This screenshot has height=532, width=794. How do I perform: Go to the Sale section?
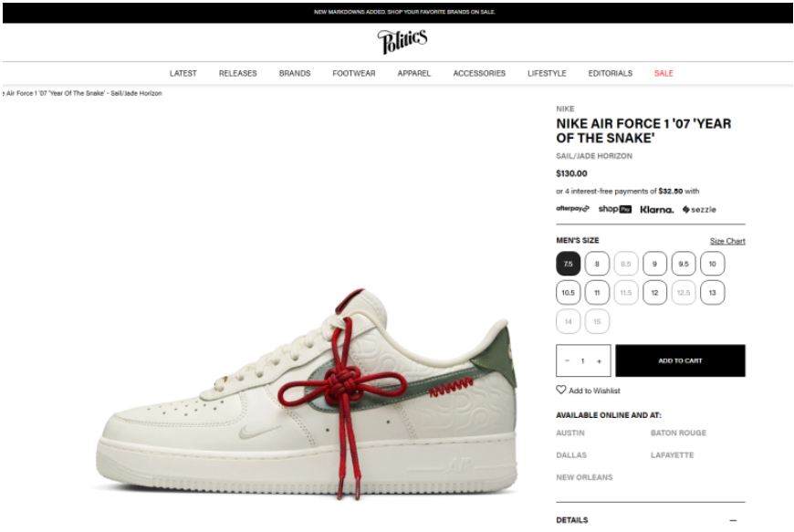click(663, 73)
